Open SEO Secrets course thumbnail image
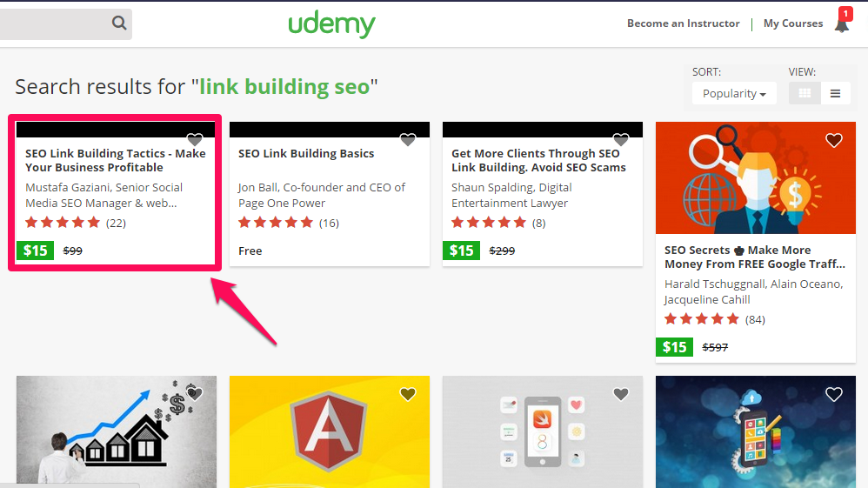Viewport: 868px width, 488px height. point(756,177)
